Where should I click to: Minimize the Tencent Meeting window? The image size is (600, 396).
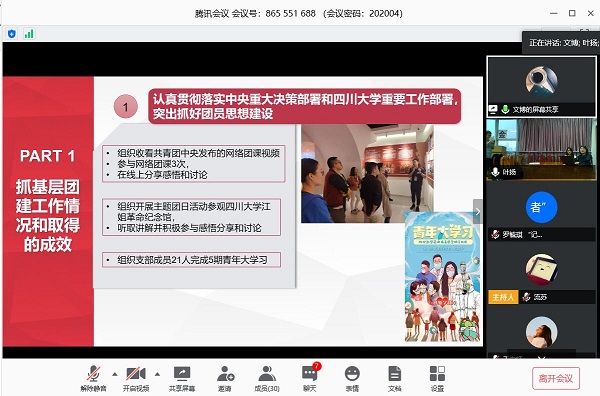(553, 13)
